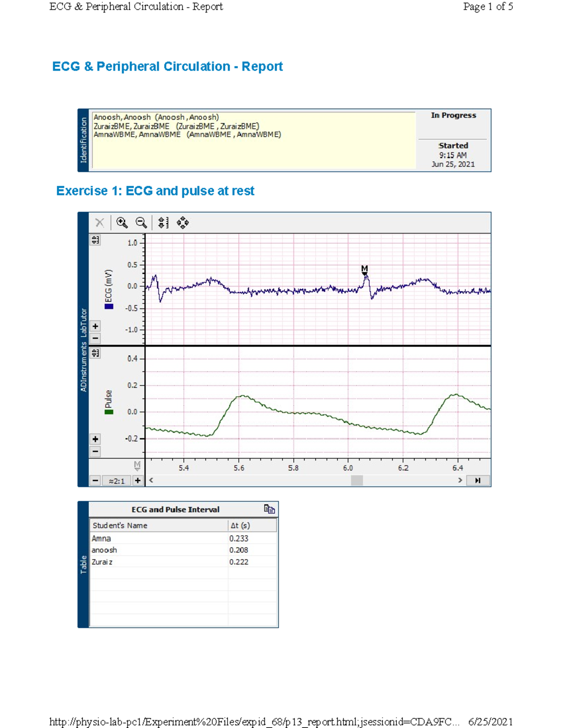Viewport: 563px width, 728px height.
Task: Click the ECG and Pulse Interval table title
Action: [x=175, y=510]
